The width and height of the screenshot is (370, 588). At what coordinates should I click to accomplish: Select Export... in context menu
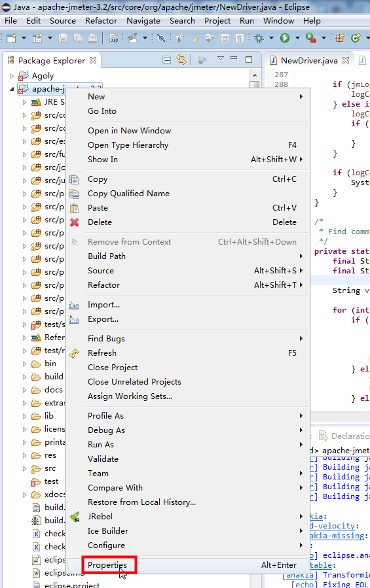(x=188, y=319)
